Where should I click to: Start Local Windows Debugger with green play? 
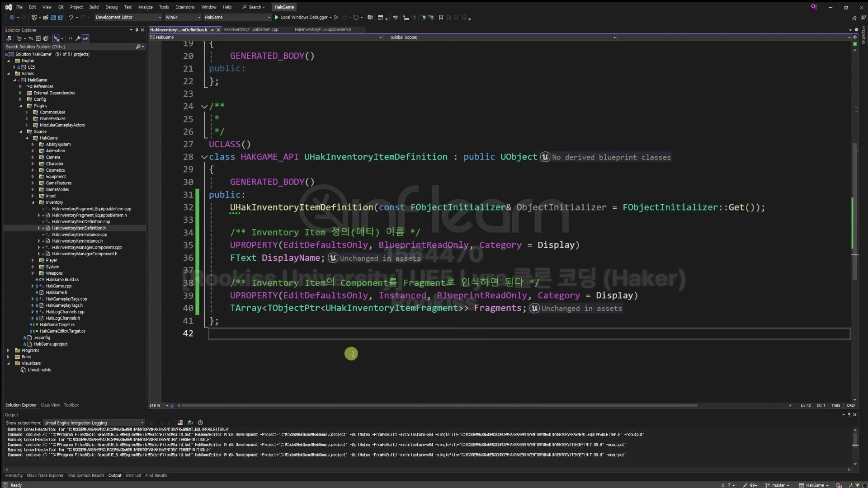(x=277, y=18)
